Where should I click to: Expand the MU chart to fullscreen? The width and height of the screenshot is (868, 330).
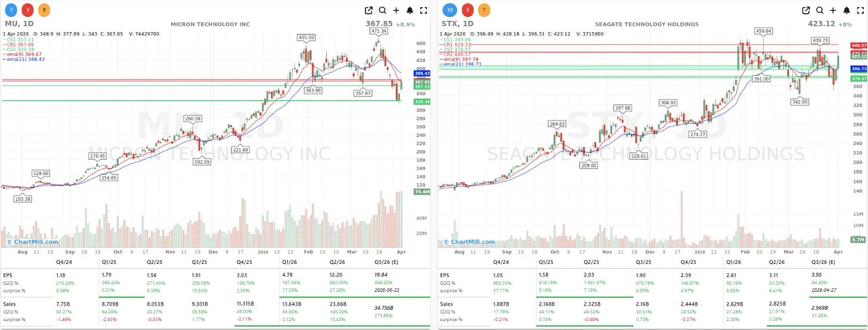423,10
